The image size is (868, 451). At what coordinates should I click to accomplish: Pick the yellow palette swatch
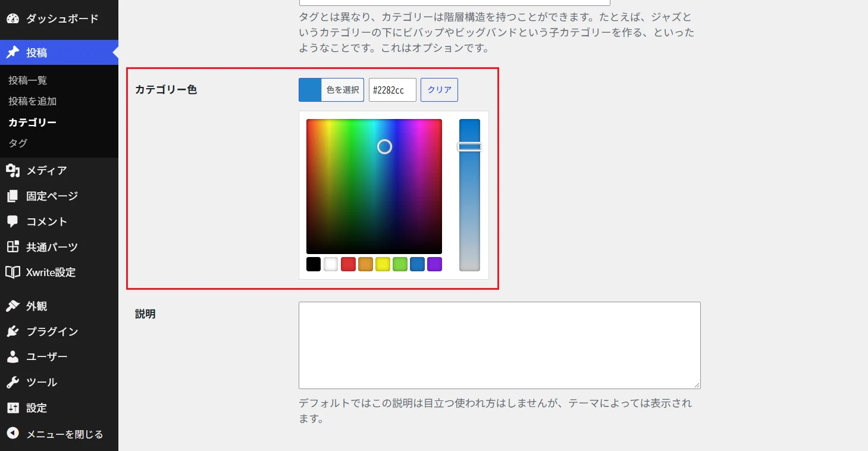click(383, 264)
